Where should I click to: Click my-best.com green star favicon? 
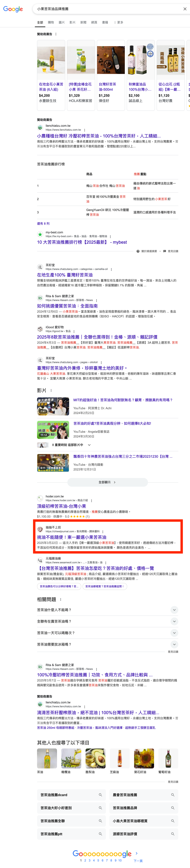pos(40,234)
